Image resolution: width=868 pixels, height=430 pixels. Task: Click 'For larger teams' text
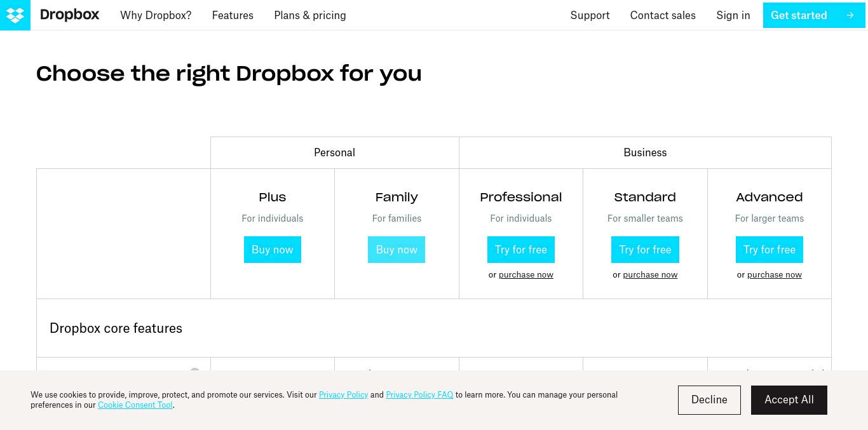[x=770, y=218]
